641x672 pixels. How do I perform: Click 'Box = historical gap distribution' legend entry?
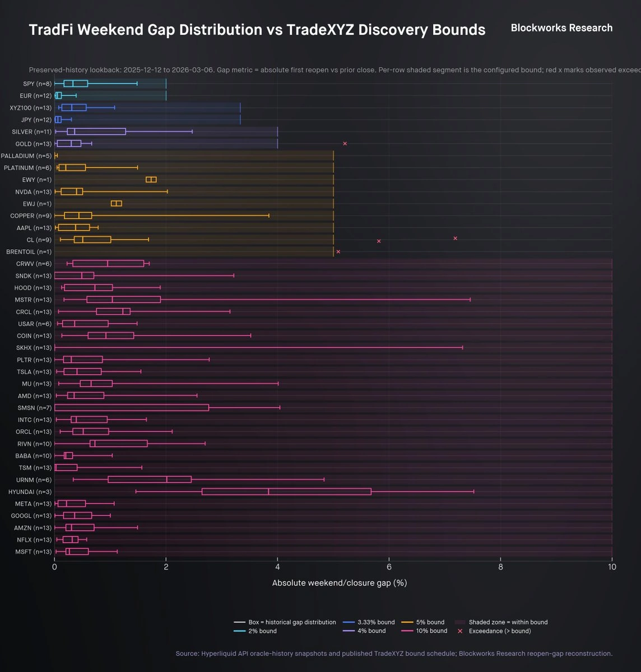coord(285,622)
